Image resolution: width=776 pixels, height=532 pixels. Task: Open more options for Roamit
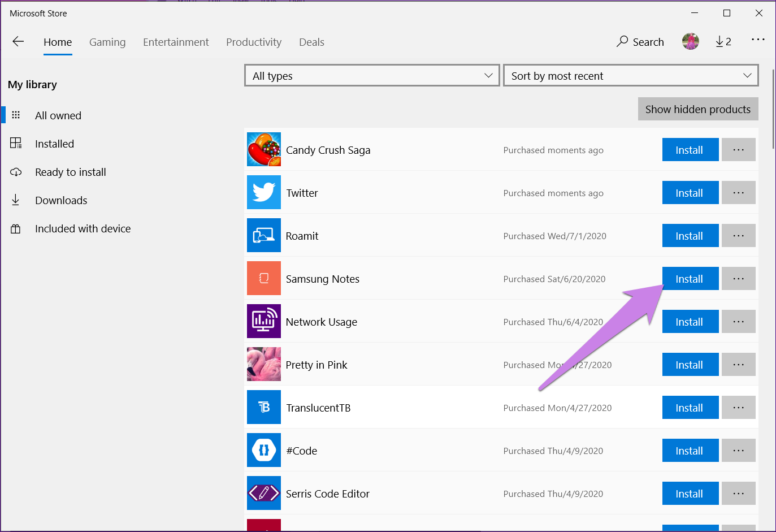pos(739,236)
